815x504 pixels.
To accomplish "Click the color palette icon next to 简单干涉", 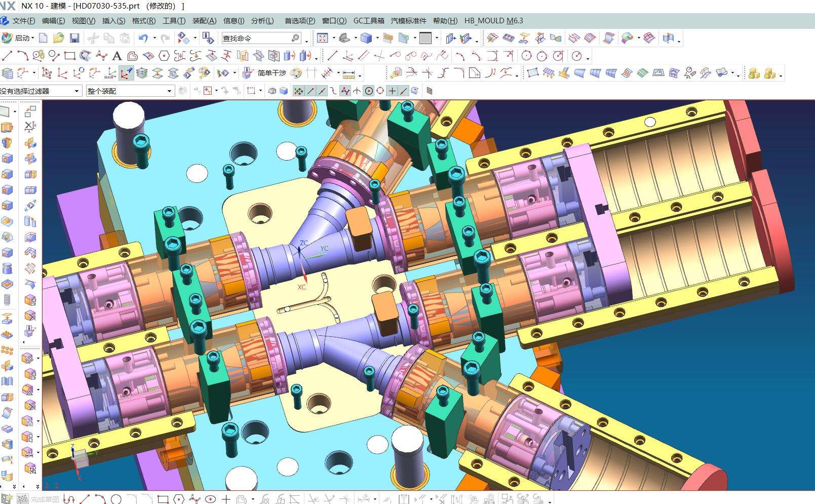I will [296, 73].
